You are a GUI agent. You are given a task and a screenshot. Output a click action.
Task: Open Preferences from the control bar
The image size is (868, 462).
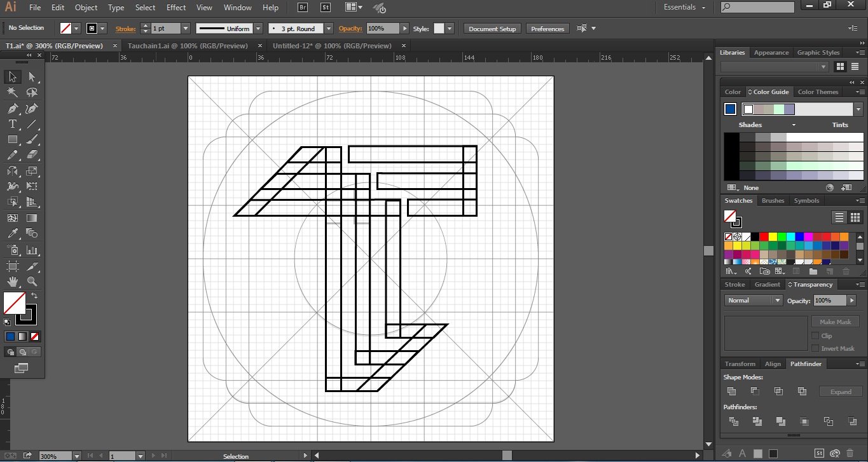coord(548,29)
